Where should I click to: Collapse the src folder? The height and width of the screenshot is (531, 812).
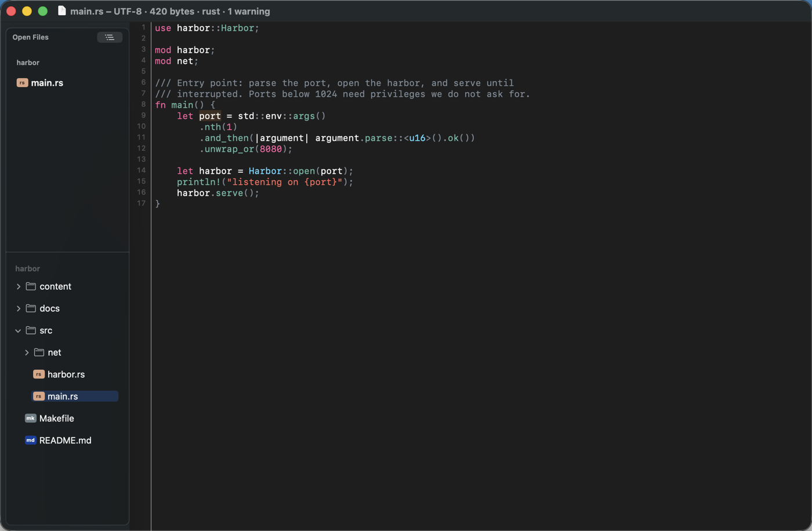[19, 330]
